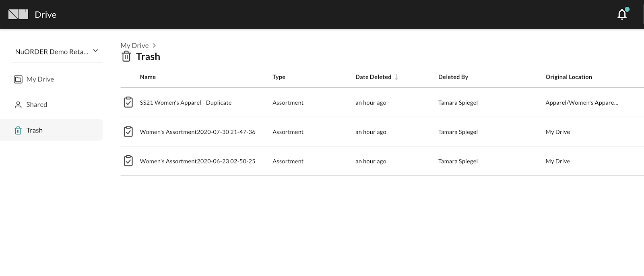Click the Drive title in header bar
Screen dimensions: 644x276
[45, 15]
